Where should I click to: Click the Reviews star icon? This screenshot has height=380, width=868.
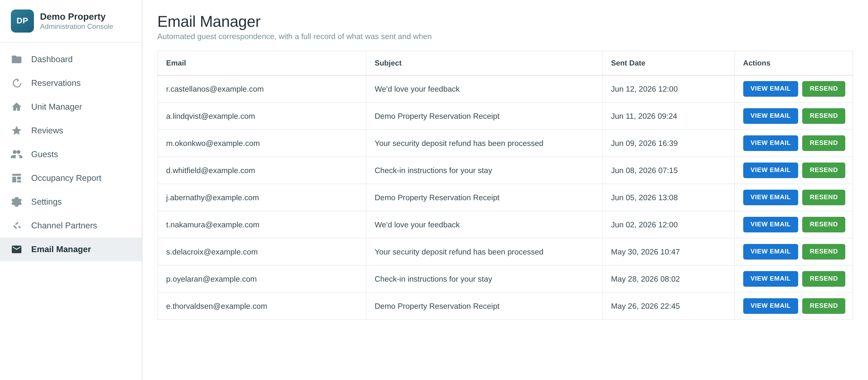coord(17,131)
